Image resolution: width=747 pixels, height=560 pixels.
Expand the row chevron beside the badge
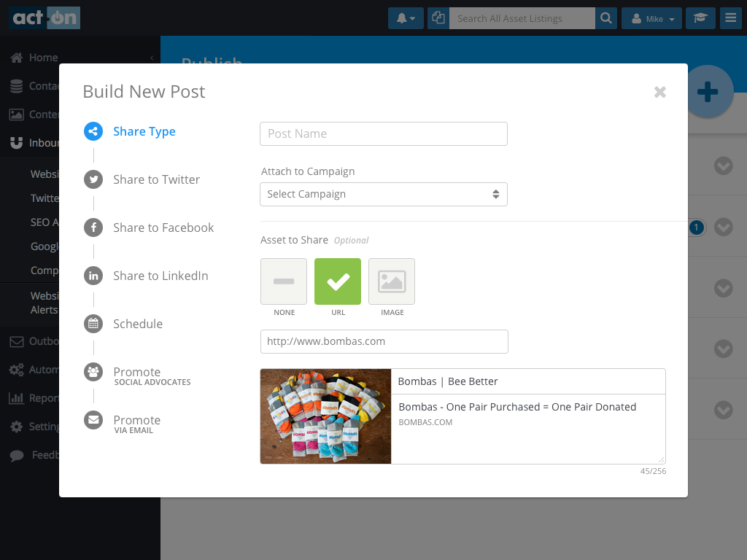tap(723, 227)
